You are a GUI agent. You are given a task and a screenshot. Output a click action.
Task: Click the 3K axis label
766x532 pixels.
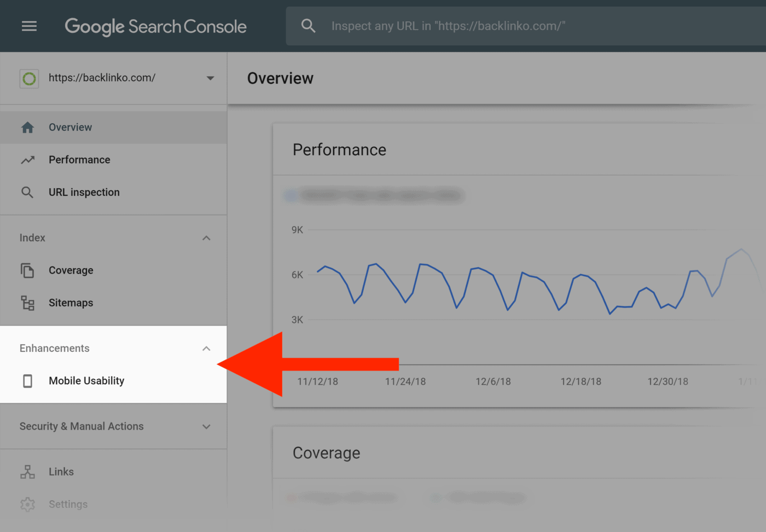pyautogui.click(x=297, y=320)
